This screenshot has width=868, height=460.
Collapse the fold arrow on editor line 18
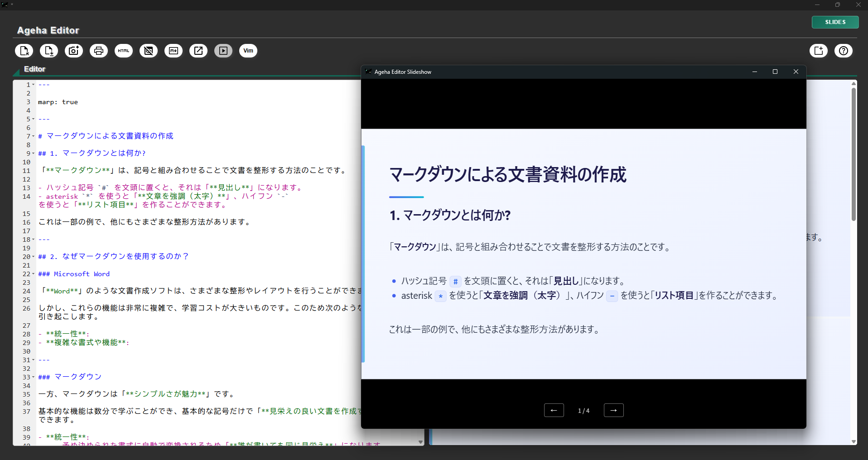coord(34,240)
